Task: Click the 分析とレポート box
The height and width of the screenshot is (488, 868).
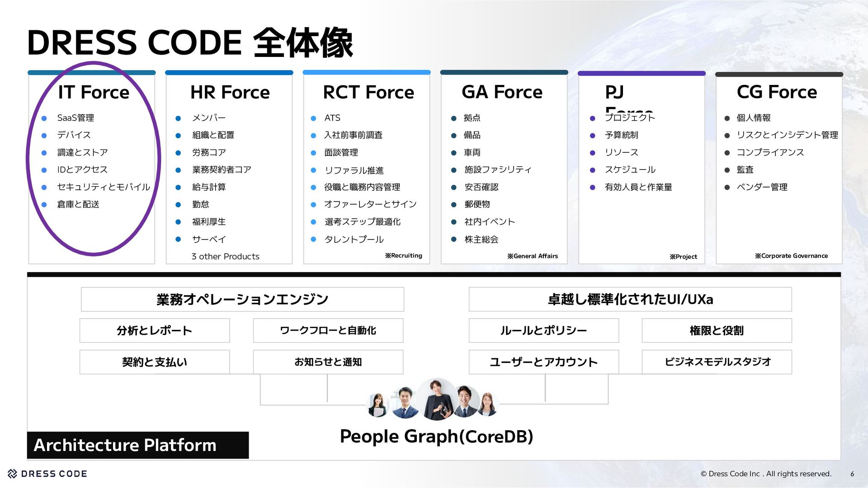Action: [155, 330]
